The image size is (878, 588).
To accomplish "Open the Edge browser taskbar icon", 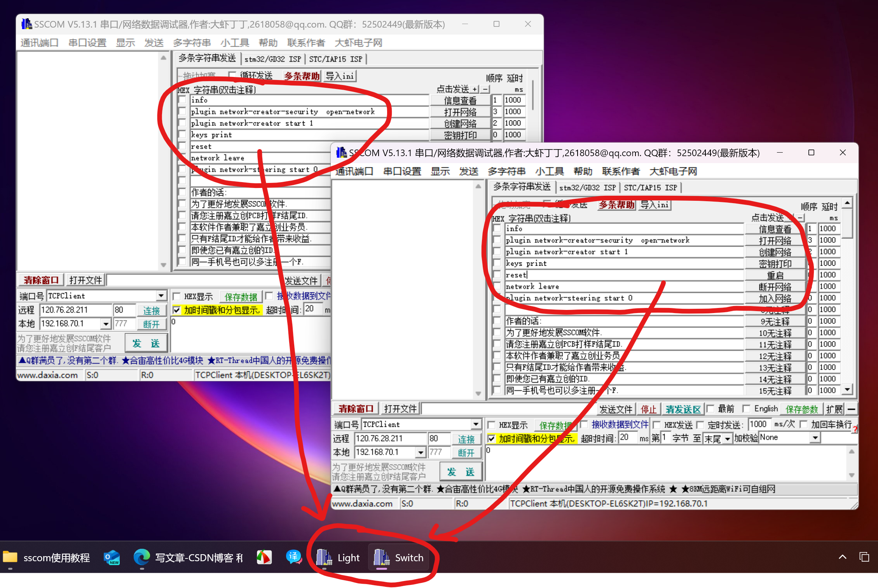I will [141, 558].
